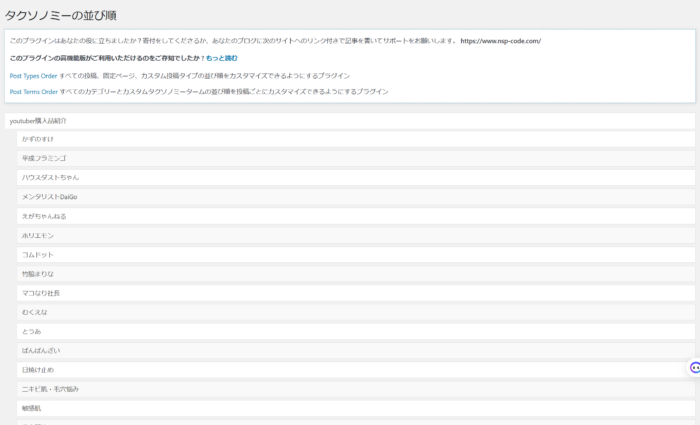
Task: Select the かずのすけ row
Action: tap(356, 139)
